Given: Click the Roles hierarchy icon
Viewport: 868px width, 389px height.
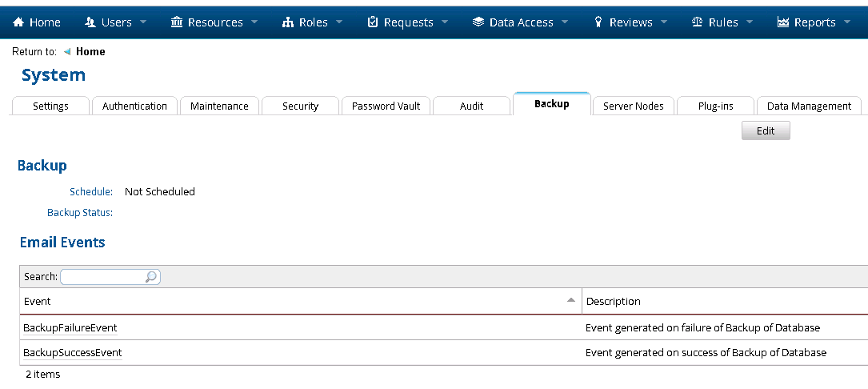Looking at the screenshot, I should point(288,22).
